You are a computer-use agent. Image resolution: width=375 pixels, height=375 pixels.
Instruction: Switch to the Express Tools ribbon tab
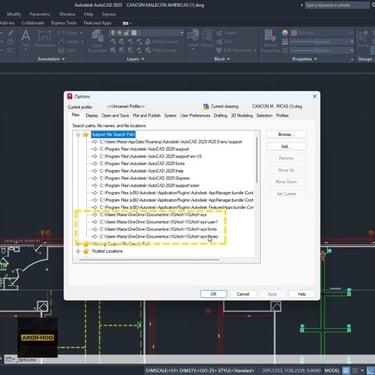pos(64,23)
